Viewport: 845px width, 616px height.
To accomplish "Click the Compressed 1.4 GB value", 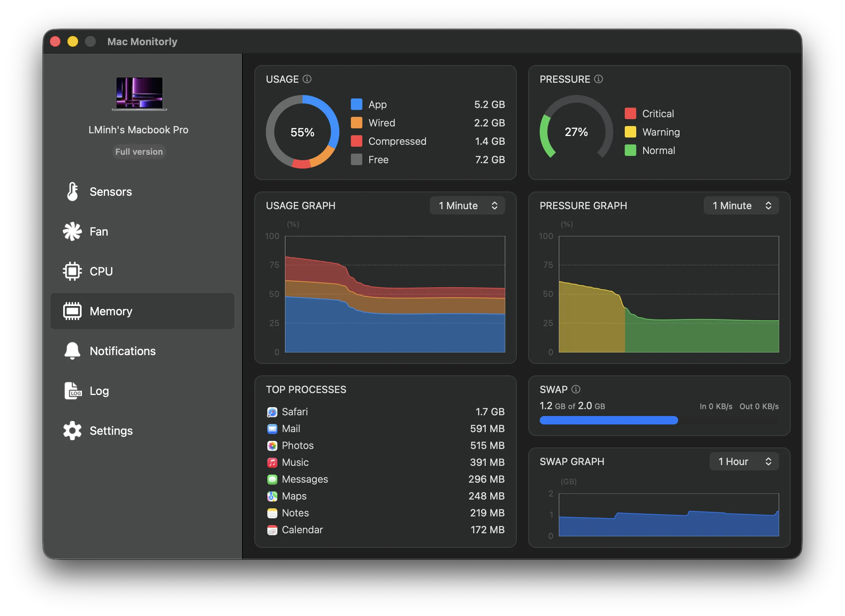I will [x=490, y=141].
